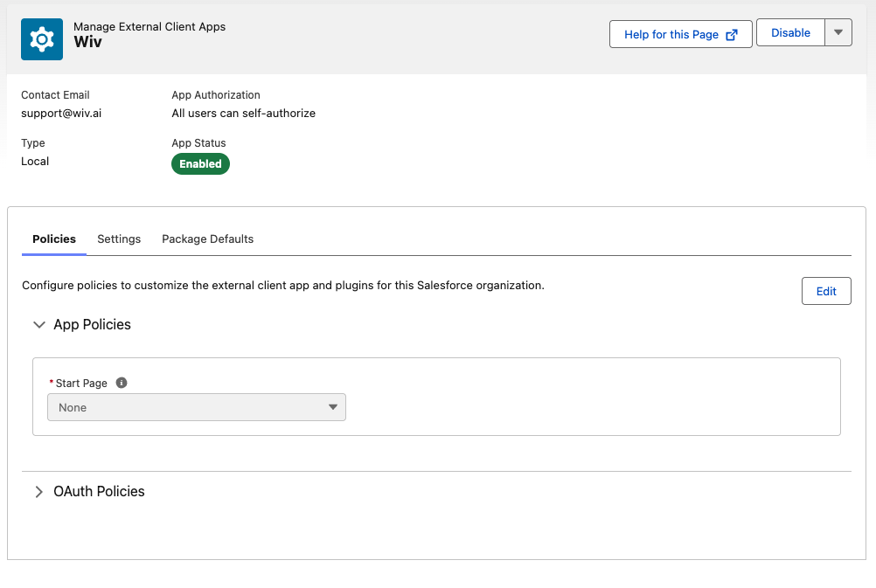Click the gear icon for Manage External Client Apps
Viewport: 876px width, 588px height.
click(42, 39)
